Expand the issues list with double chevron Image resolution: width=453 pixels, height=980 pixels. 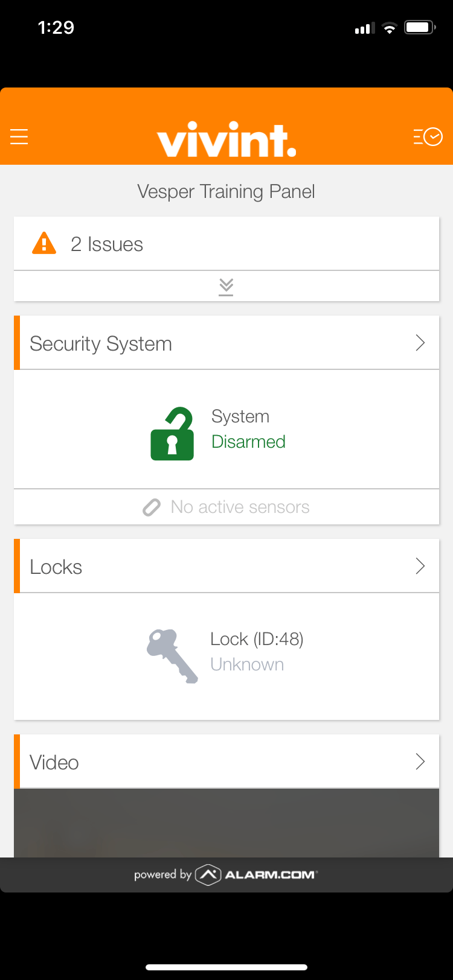226,286
